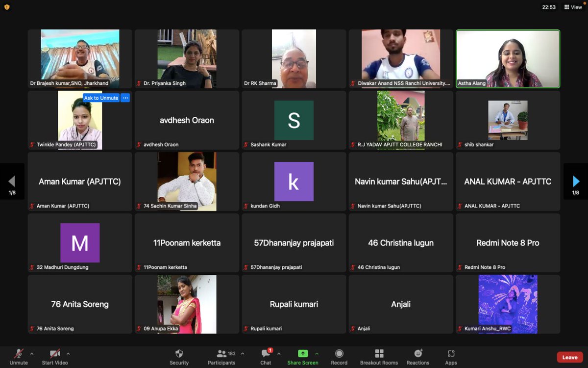Select Dr RK Sharma's video tile

pyautogui.click(x=294, y=59)
